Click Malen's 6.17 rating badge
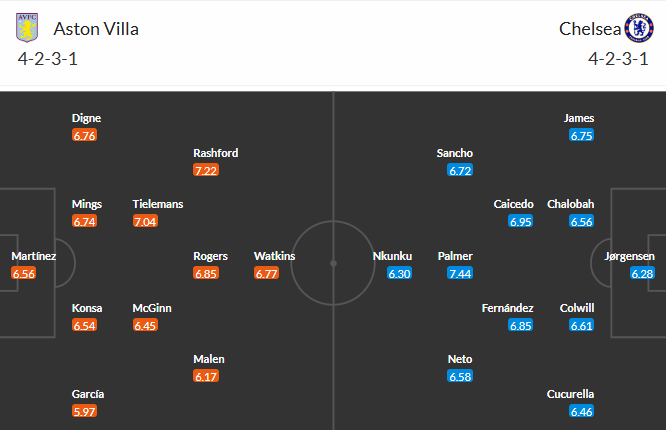The image size is (666, 430). pos(206,376)
